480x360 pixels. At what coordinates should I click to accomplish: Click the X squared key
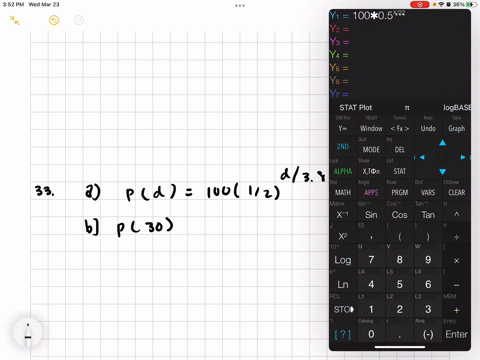(343, 236)
